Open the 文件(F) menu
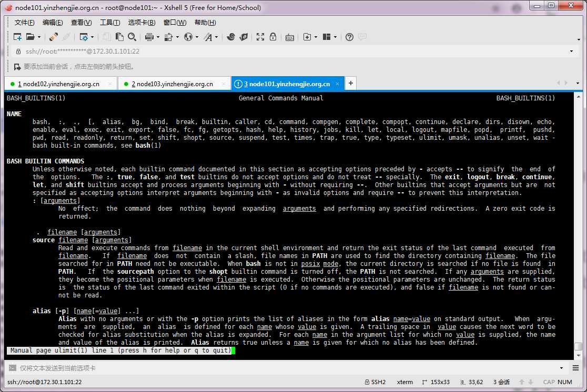 (x=24, y=23)
